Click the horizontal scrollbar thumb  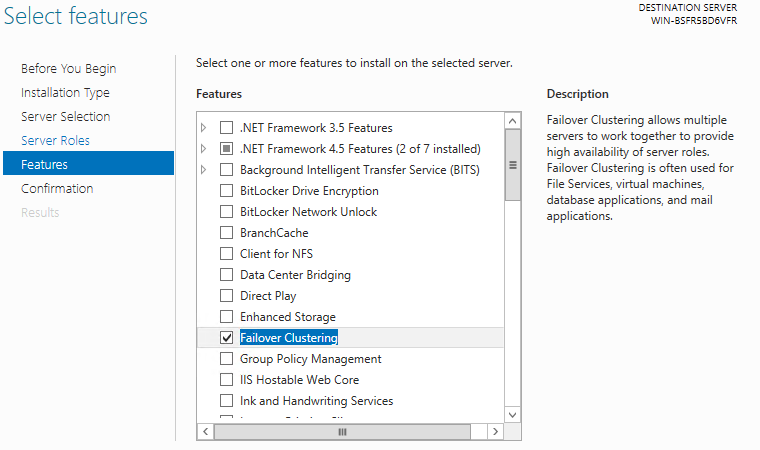(342, 432)
